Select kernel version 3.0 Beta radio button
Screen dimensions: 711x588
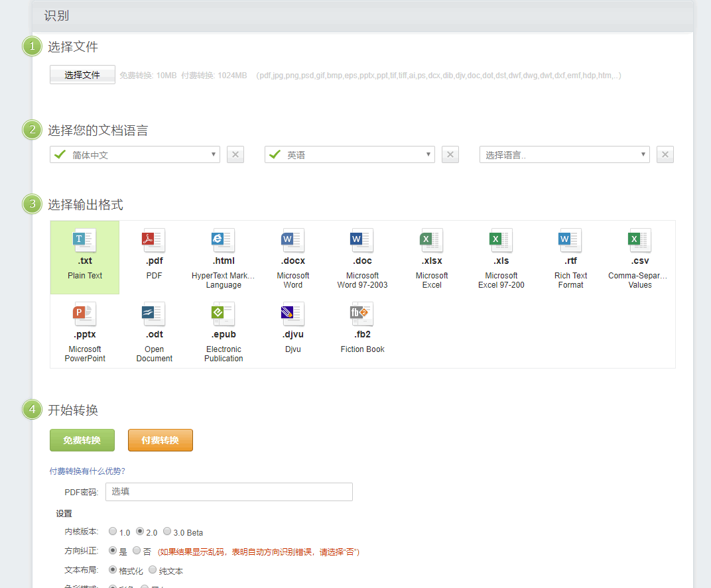pyautogui.click(x=167, y=532)
